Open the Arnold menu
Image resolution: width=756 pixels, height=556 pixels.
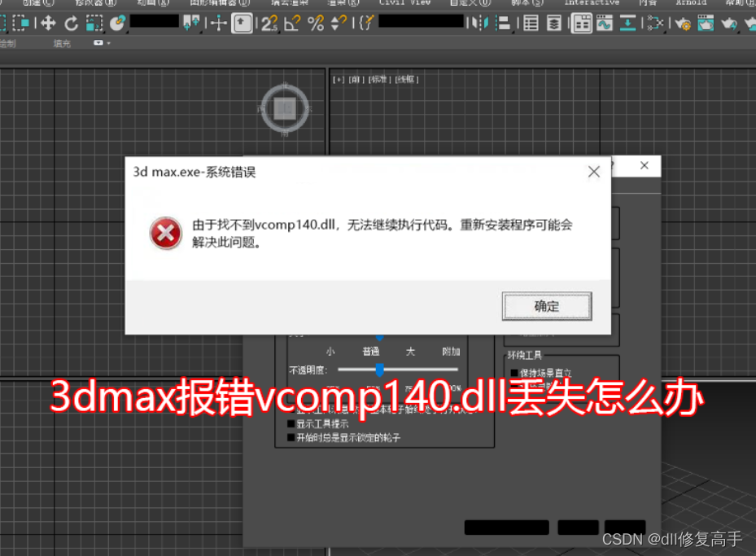pyautogui.click(x=691, y=2)
